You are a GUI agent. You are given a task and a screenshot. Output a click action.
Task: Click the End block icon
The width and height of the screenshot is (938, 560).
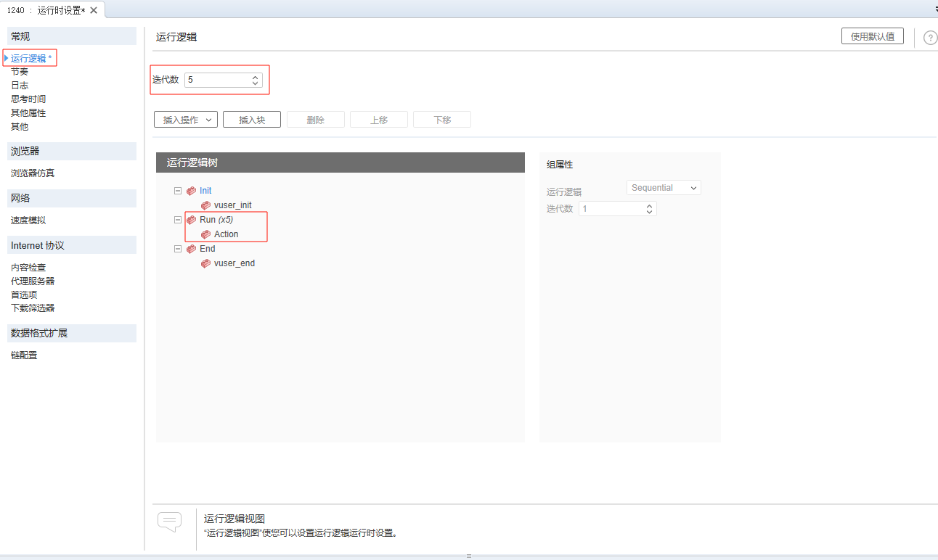(x=191, y=249)
